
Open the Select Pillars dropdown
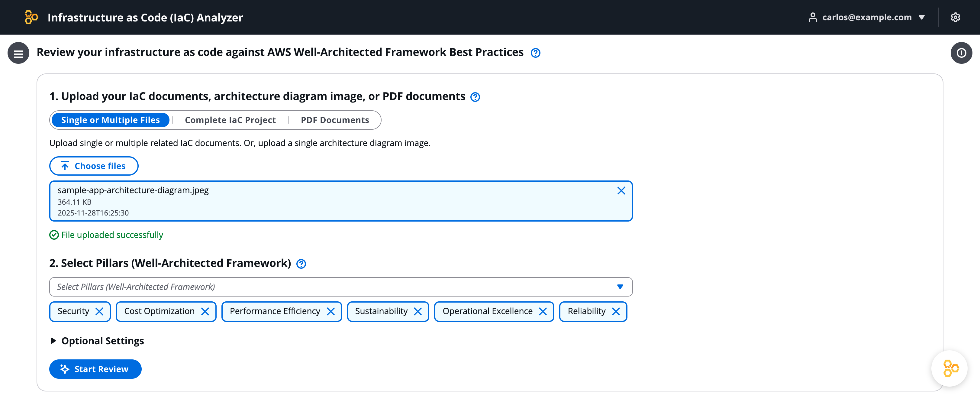coord(340,287)
